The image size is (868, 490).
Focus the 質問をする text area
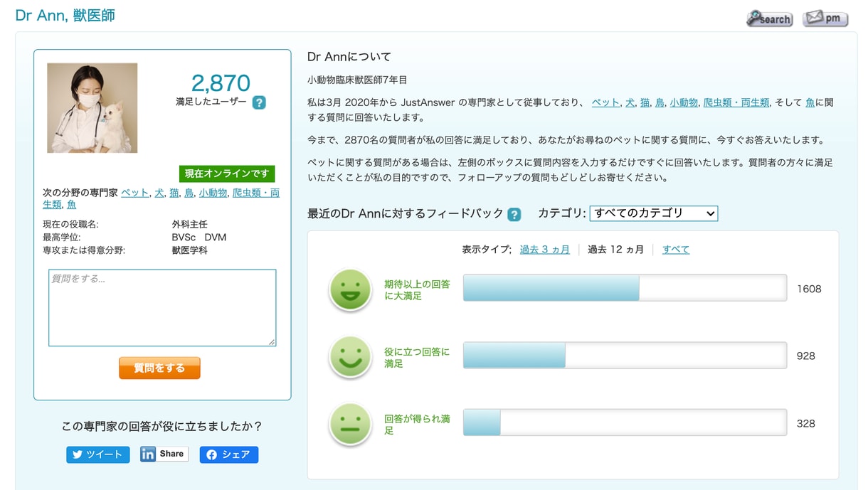pyautogui.click(x=162, y=308)
